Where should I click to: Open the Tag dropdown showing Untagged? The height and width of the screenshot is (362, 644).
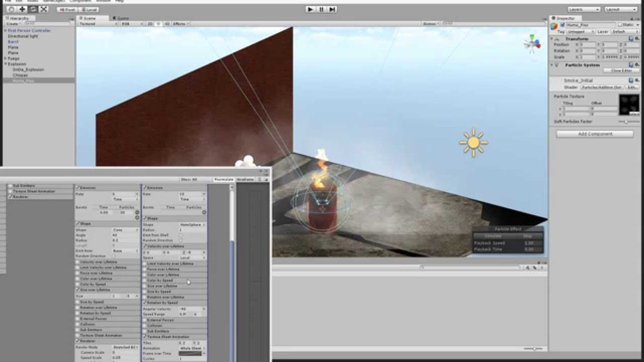point(580,31)
